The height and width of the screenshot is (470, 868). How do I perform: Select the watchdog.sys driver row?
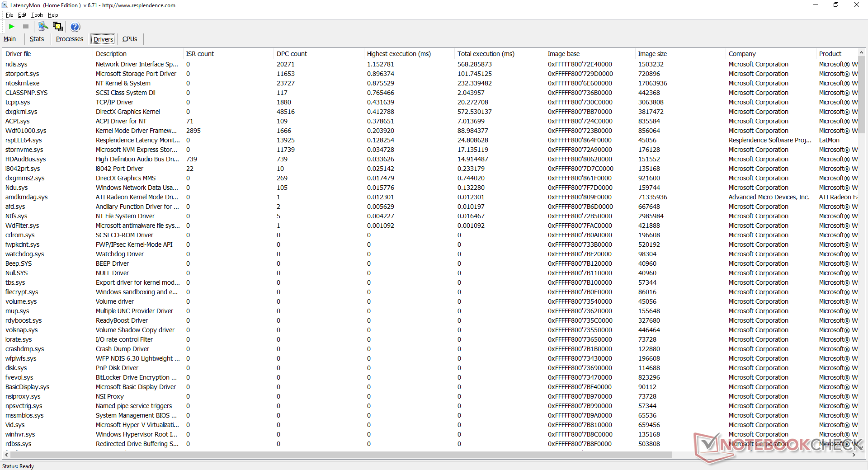click(x=430, y=254)
